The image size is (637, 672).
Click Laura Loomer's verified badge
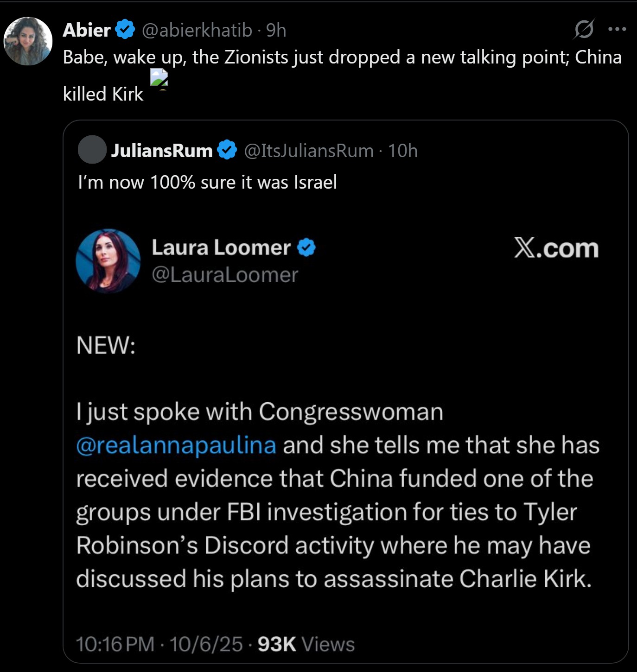click(306, 247)
